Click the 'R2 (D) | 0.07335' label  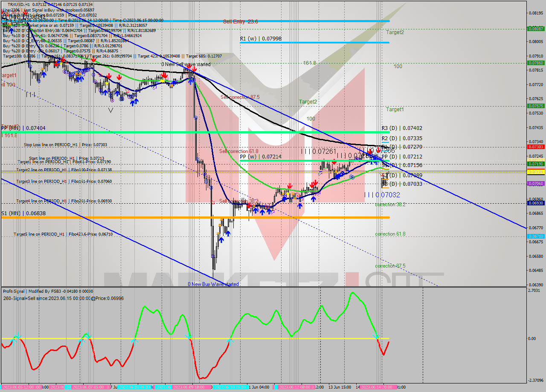402,138
